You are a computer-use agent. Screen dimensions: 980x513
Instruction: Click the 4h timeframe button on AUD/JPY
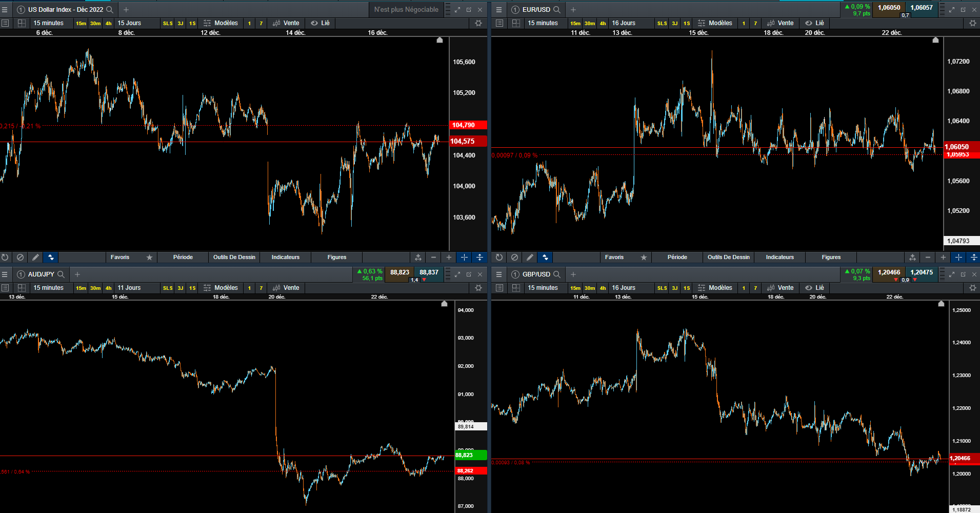click(108, 288)
